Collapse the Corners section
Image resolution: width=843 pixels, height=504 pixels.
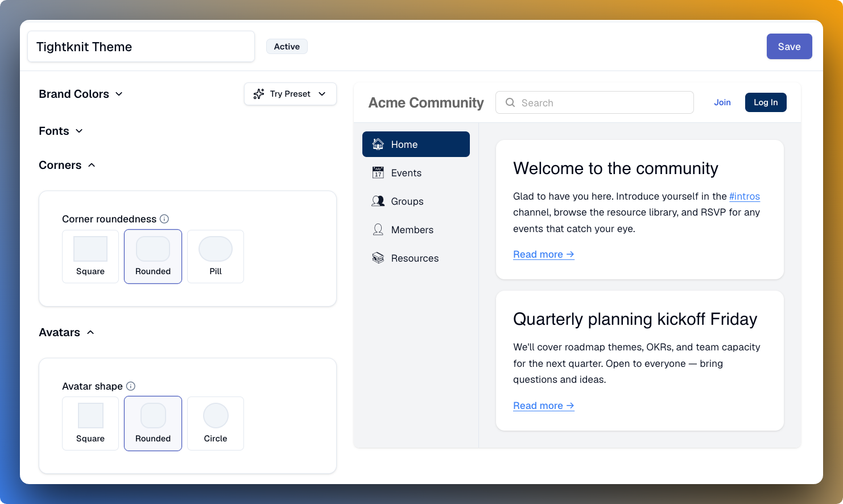67,165
